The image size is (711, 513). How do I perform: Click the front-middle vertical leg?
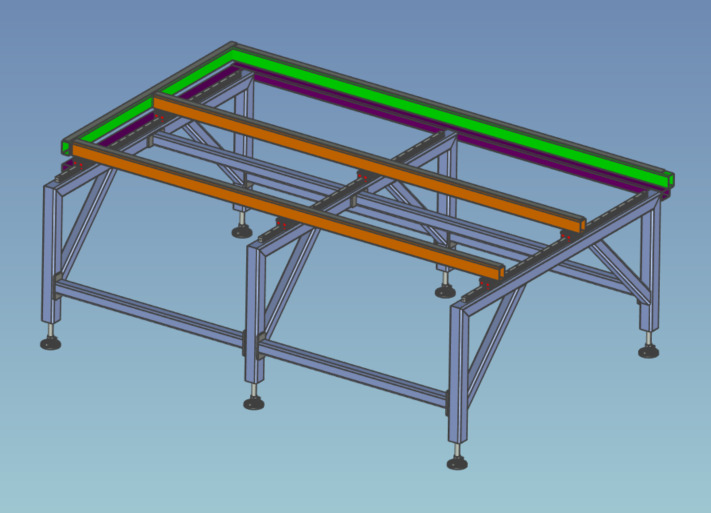(x=254, y=310)
